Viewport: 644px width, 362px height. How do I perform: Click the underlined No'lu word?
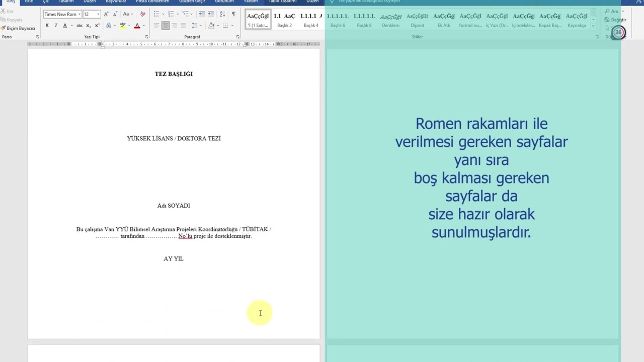tap(185, 236)
